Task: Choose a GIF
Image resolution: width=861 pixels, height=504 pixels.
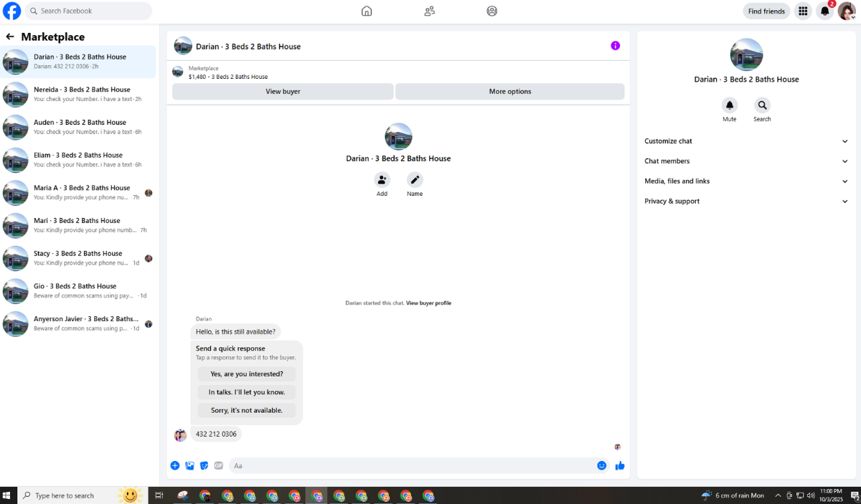Action: pyautogui.click(x=219, y=465)
